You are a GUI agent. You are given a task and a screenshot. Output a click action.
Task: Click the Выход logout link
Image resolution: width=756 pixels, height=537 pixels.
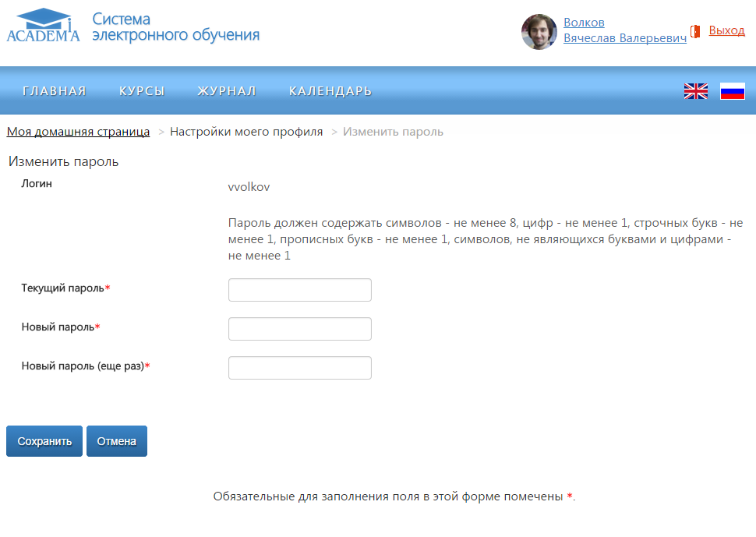726,30
